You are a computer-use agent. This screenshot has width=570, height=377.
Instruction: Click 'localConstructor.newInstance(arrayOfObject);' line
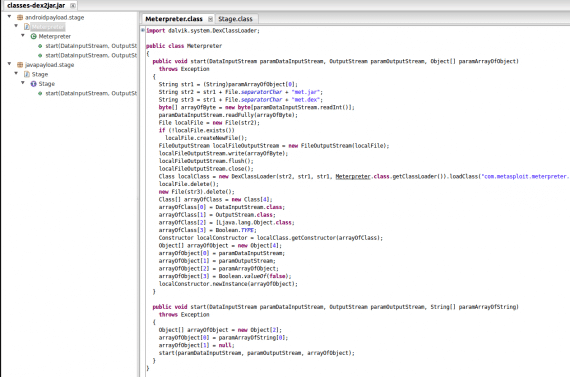[228, 284]
